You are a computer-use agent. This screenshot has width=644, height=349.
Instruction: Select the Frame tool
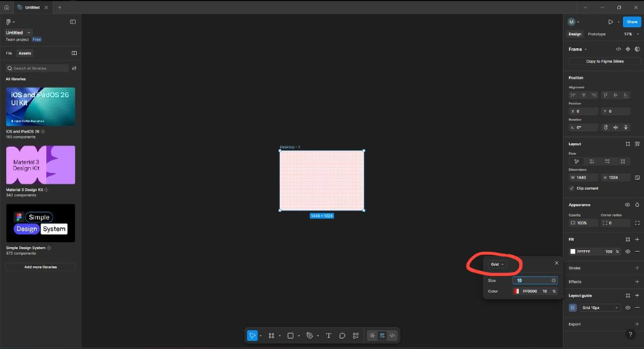point(271,335)
